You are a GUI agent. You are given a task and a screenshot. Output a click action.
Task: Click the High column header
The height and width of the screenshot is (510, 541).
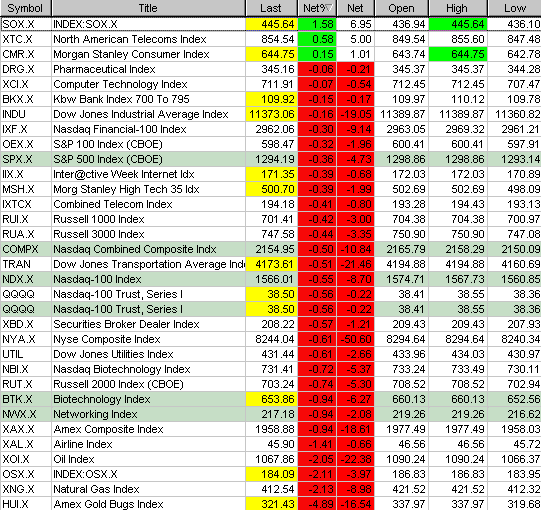(458, 8)
